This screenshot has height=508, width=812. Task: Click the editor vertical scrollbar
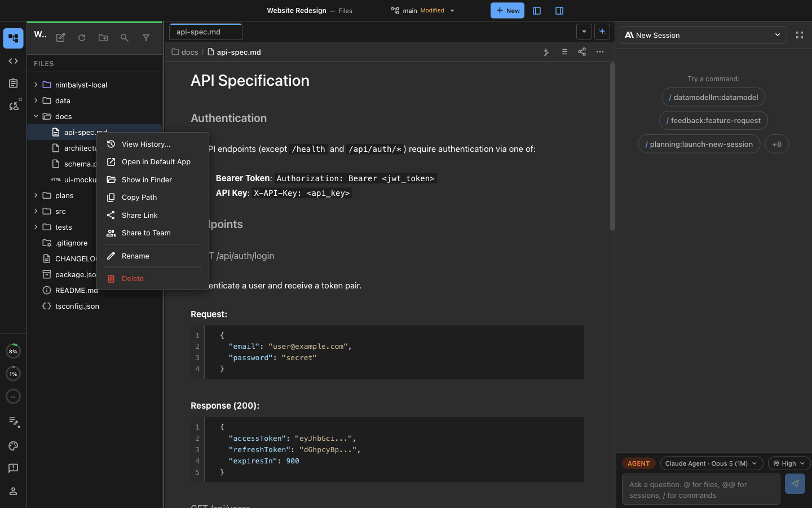[612, 147]
